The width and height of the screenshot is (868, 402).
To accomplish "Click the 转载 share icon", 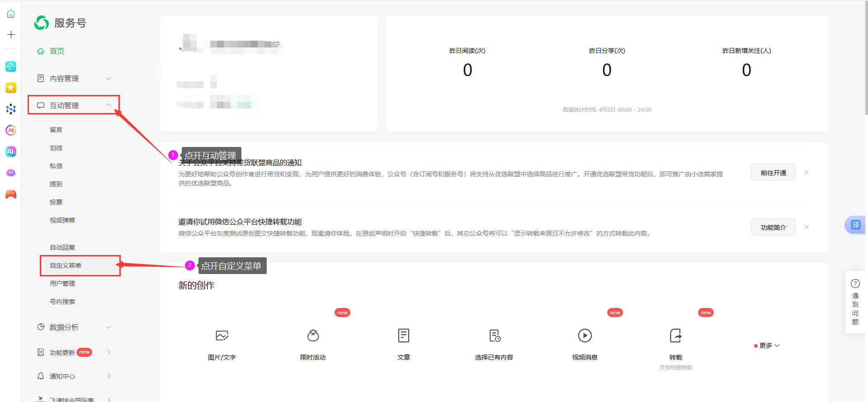I will (x=675, y=336).
